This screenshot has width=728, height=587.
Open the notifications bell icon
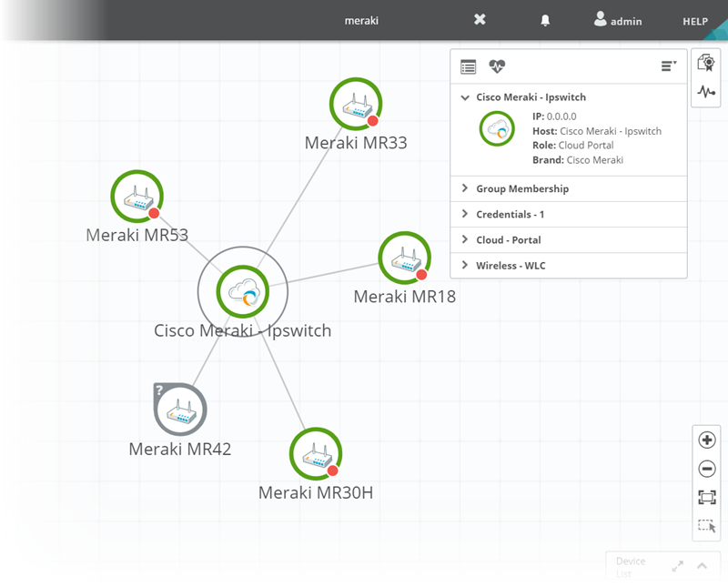click(x=546, y=20)
